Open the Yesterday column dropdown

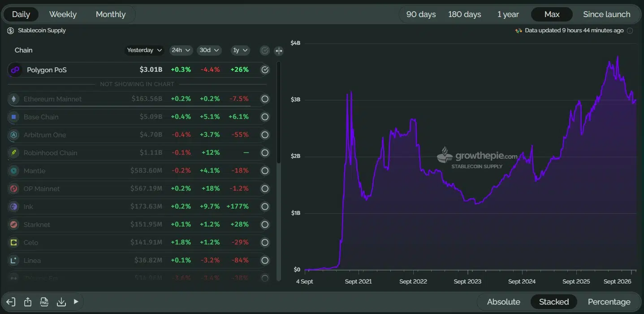click(144, 50)
